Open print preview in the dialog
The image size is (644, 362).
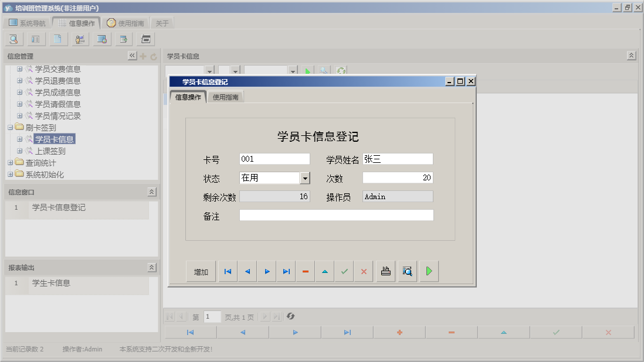pyautogui.click(x=407, y=271)
